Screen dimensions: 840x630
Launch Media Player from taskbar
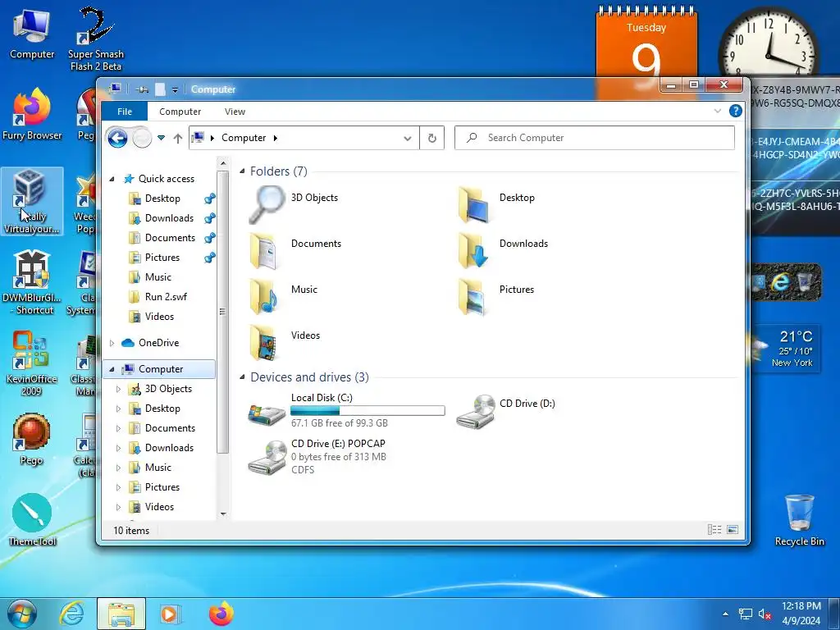(169, 614)
